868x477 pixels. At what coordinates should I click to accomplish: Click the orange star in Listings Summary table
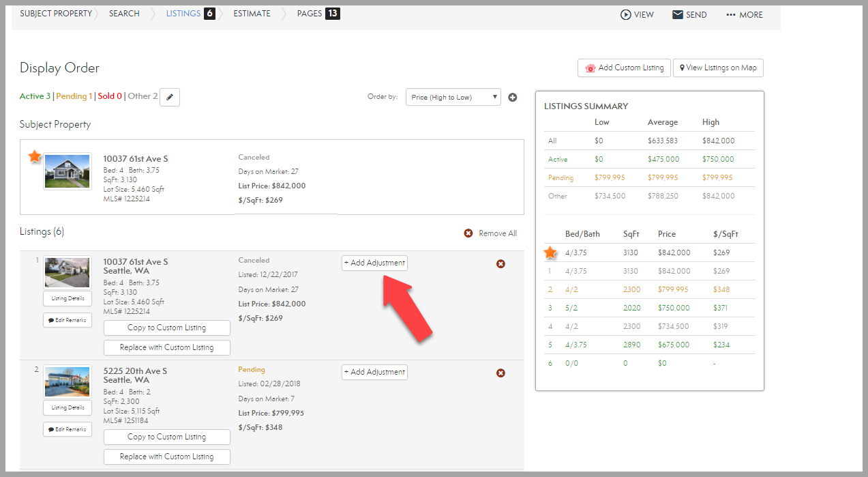click(550, 252)
